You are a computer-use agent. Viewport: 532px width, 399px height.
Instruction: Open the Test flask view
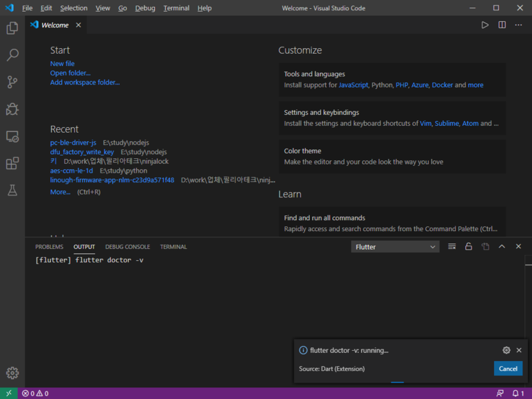click(12, 190)
